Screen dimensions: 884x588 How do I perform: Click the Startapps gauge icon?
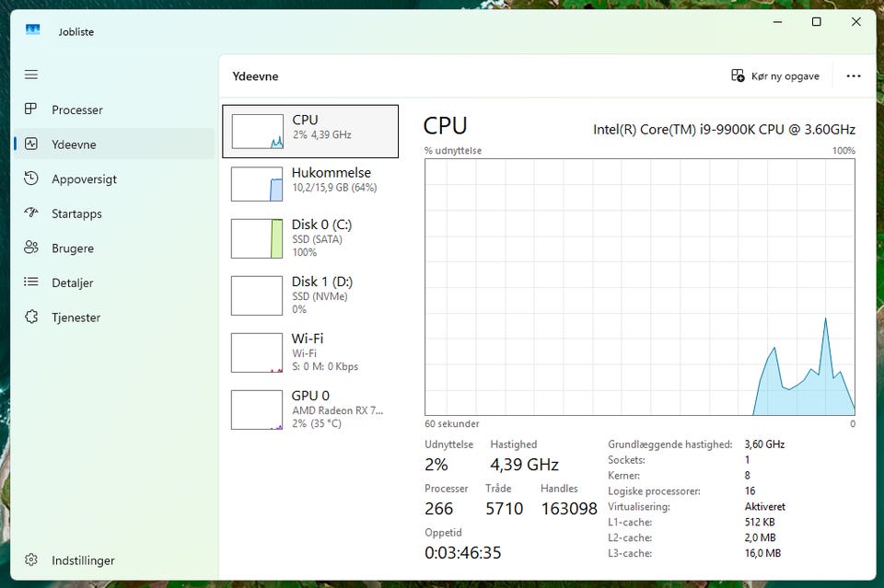tap(31, 213)
